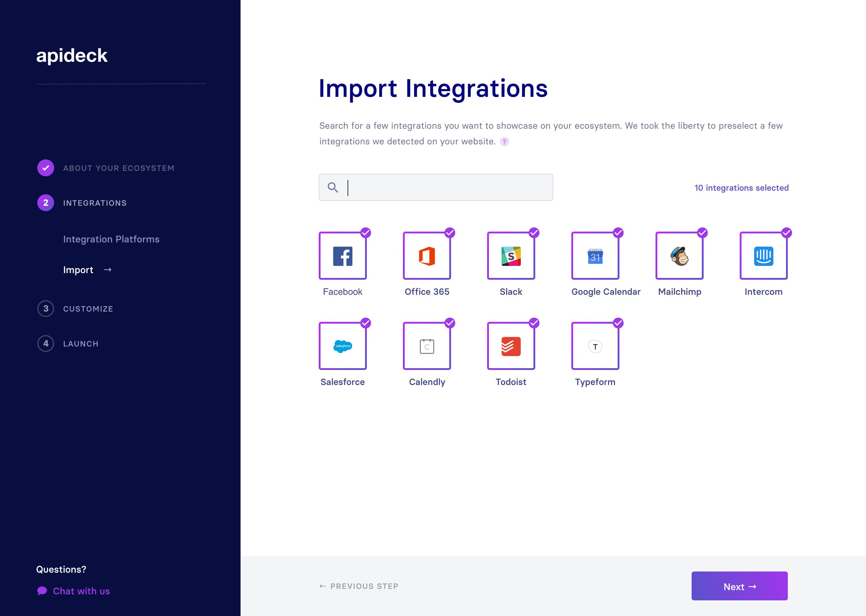The height and width of the screenshot is (616, 866).
Task: Click the completed step checkmark icon
Action: 45,168
